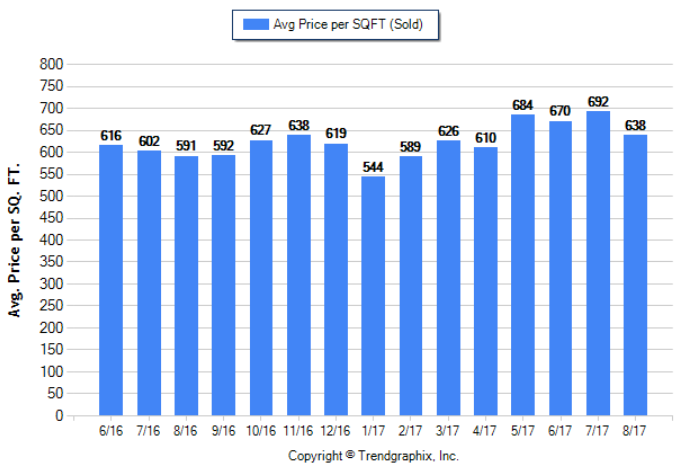
Task: Click the Copyright Trendgraphix, Inc. text
Action: [373, 456]
